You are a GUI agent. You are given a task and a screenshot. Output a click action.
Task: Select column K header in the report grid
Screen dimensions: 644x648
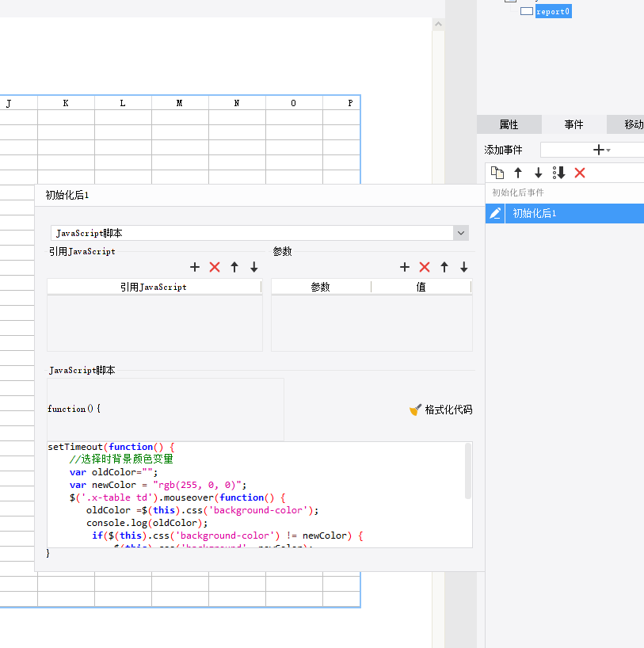tap(66, 103)
